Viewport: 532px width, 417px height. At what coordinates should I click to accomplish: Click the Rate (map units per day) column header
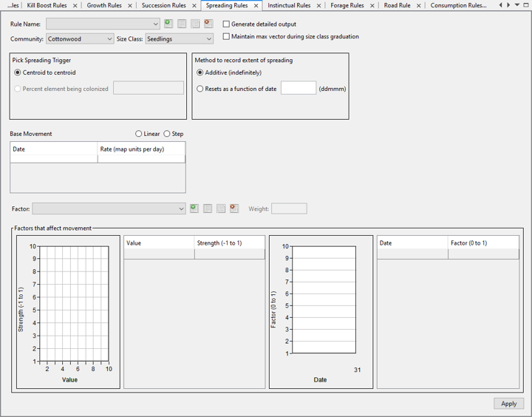(x=140, y=149)
